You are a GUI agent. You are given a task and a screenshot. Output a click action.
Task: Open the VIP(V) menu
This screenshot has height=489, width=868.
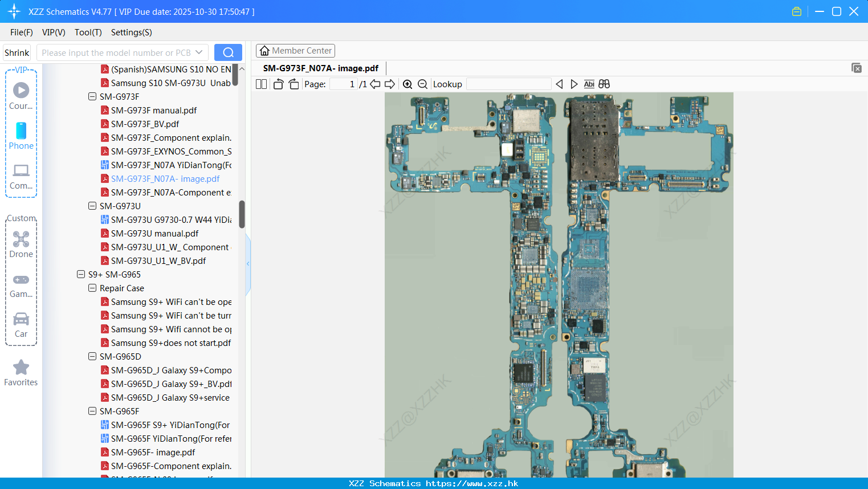[x=54, y=32]
